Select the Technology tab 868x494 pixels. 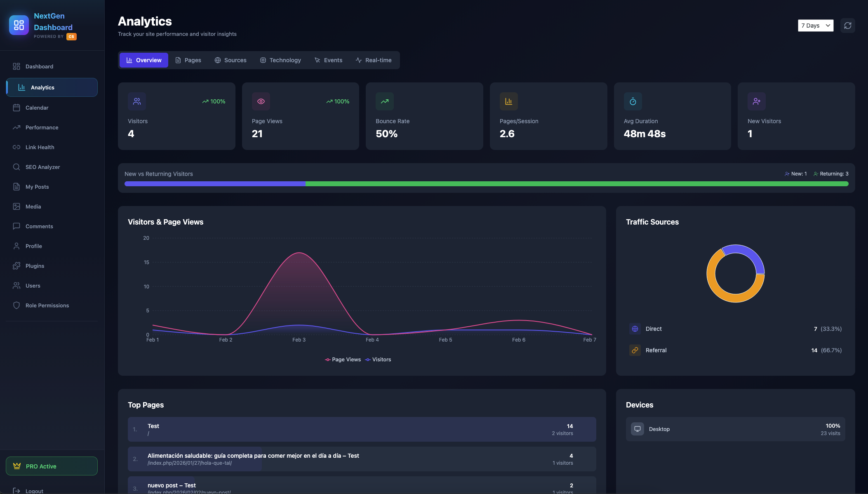[x=280, y=60]
